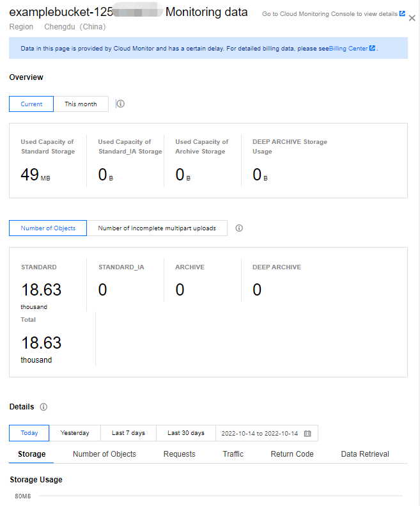The height and width of the screenshot is (506, 420).
Task: Click the external link icon after Billing Center
Action: [373, 48]
